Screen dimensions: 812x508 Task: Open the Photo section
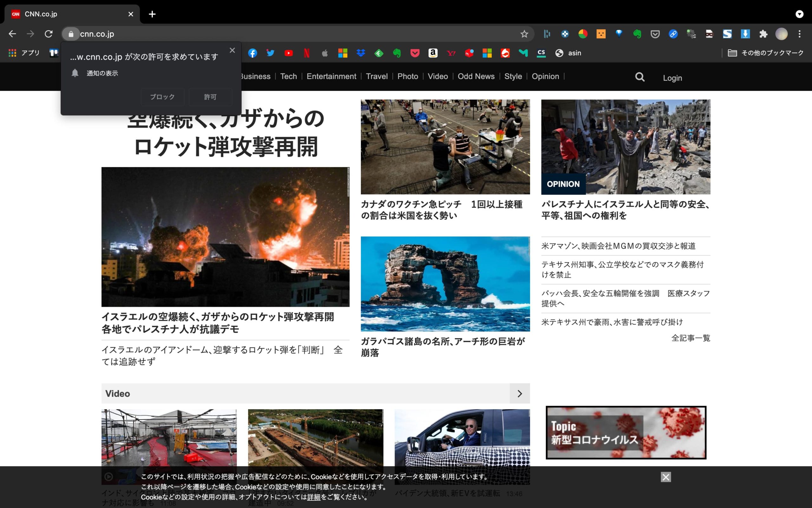pyautogui.click(x=408, y=76)
